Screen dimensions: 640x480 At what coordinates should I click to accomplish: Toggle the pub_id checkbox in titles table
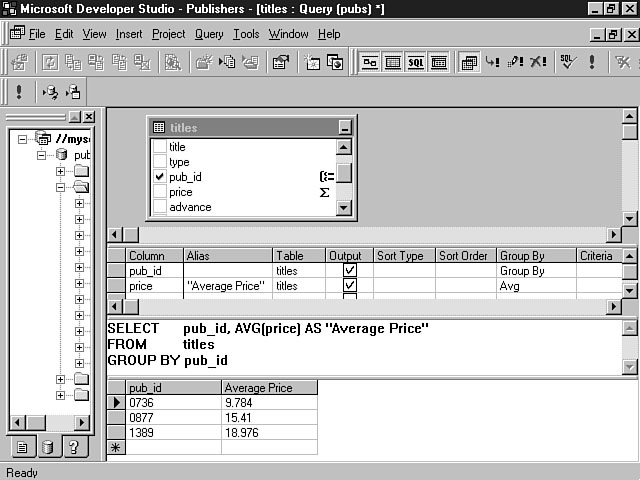tap(159, 177)
